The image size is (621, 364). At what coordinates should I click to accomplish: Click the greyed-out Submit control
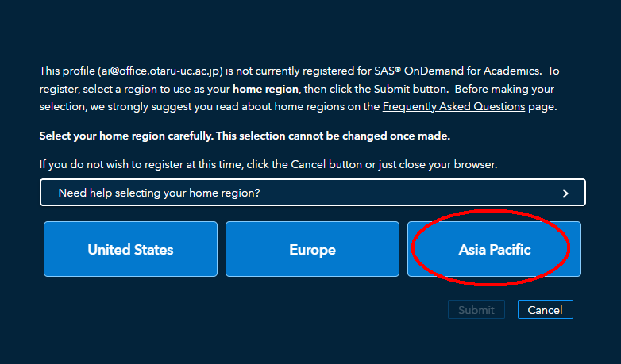tap(476, 310)
